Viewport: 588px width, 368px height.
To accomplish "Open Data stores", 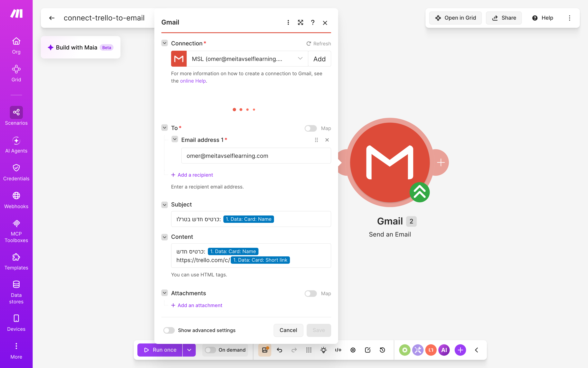I will click(x=16, y=292).
